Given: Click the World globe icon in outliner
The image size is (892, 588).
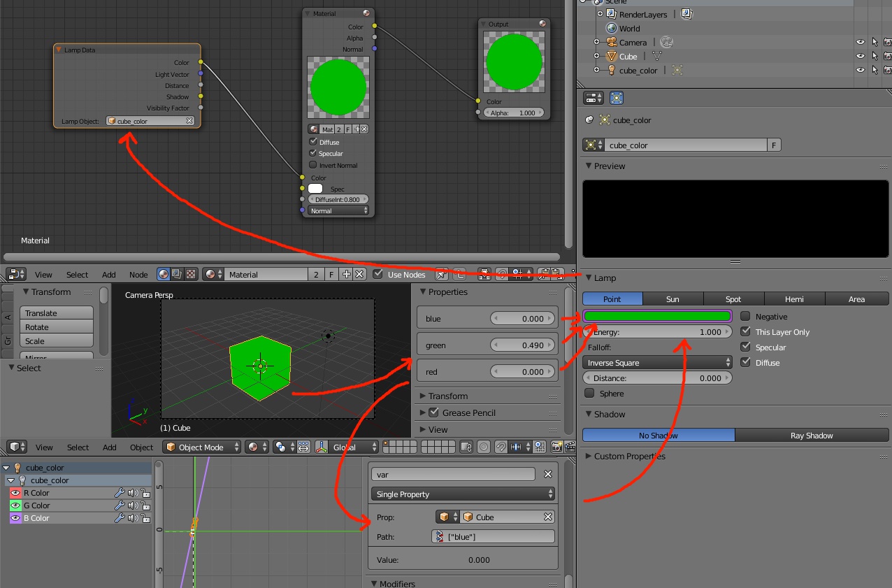Looking at the screenshot, I should [x=612, y=29].
